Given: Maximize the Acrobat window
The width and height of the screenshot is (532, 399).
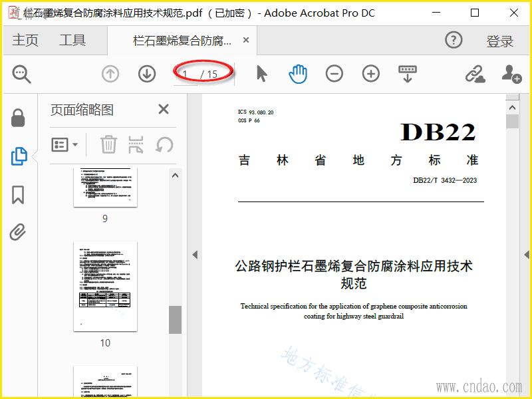Looking at the screenshot, I should click(475, 13).
